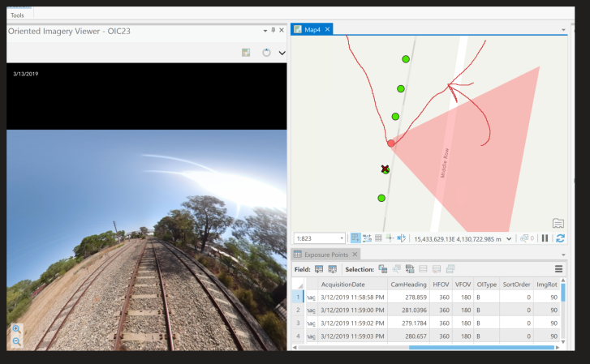Click the red selected exposure point on map
The image size is (590, 364).
pyautogui.click(x=391, y=143)
